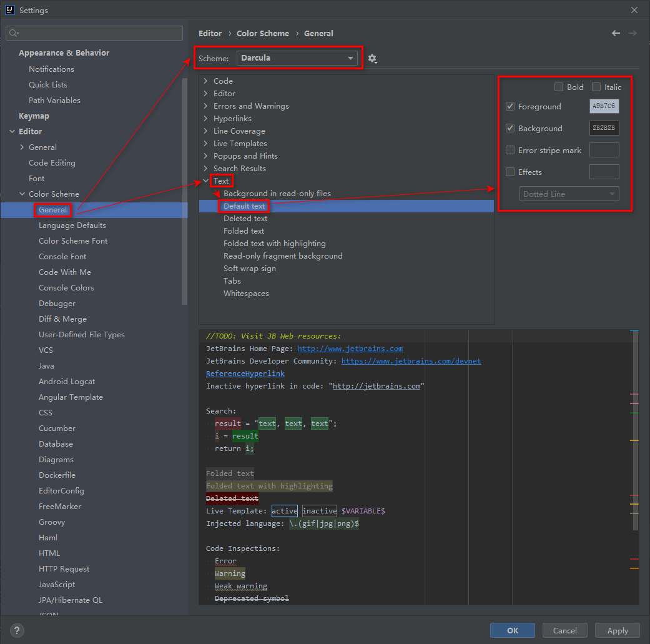Select Color Scheme Font page
This screenshot has height=644, width=650.
[73, 241]
